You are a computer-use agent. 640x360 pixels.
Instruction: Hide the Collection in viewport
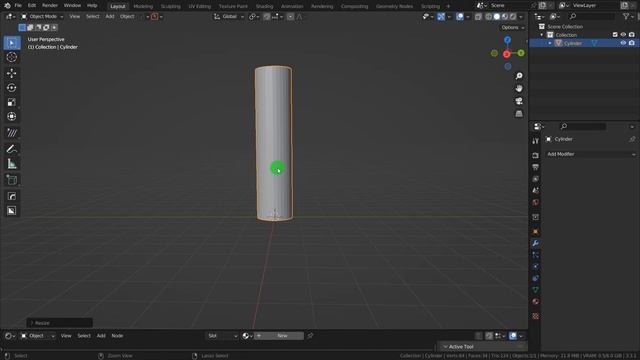623,35
